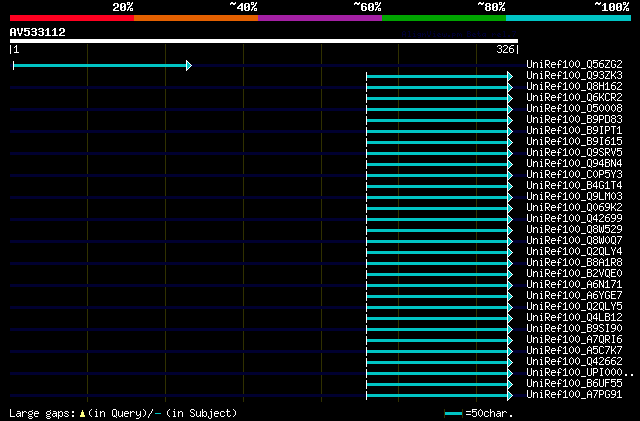640x421 pixels.
Task: Select the UniRef100_A6YGE7 subject label
Action: [574, 296]
